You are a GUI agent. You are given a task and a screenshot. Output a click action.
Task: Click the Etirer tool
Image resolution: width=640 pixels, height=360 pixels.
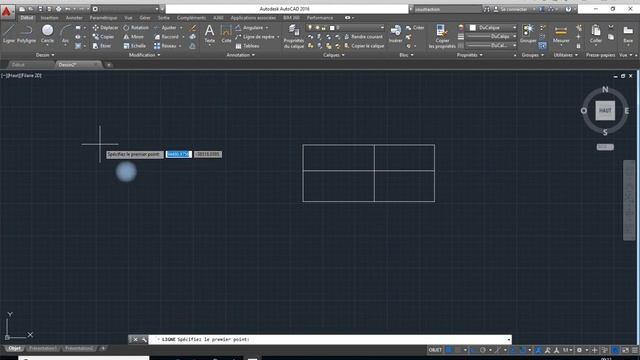click(102, 46)
